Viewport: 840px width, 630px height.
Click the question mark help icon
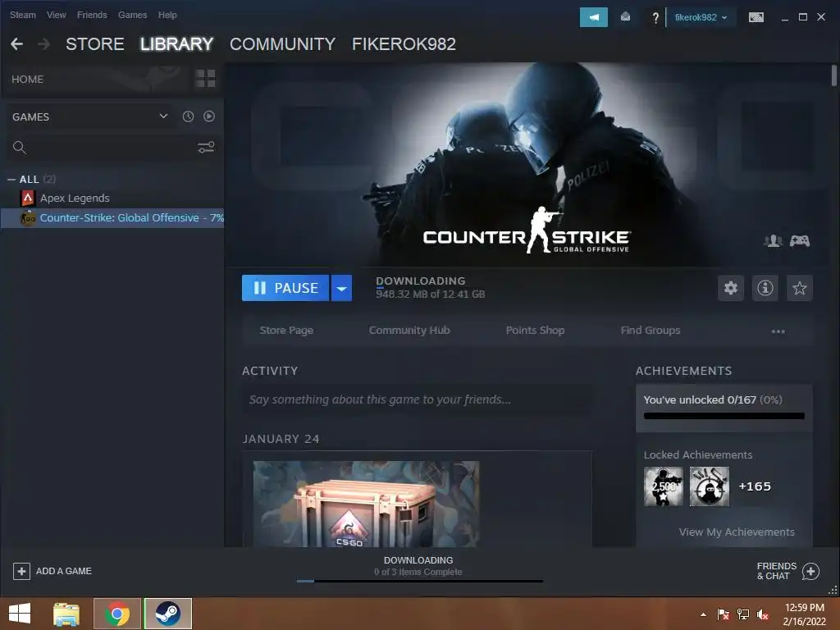point(655,18)
